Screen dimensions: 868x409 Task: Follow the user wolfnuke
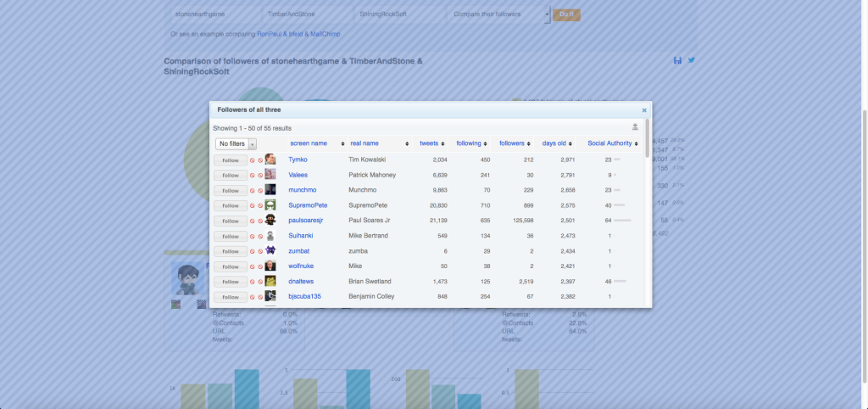coord(231,266)
